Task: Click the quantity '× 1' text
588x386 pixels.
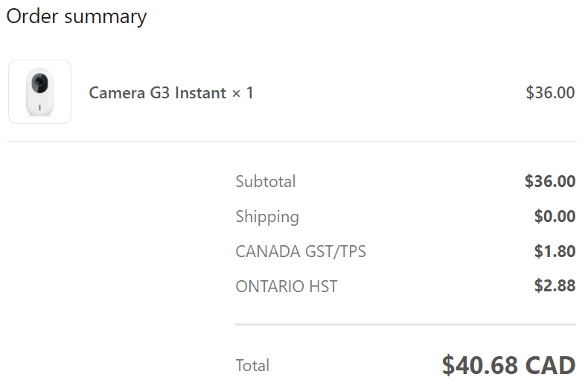Action: point(243,92)
